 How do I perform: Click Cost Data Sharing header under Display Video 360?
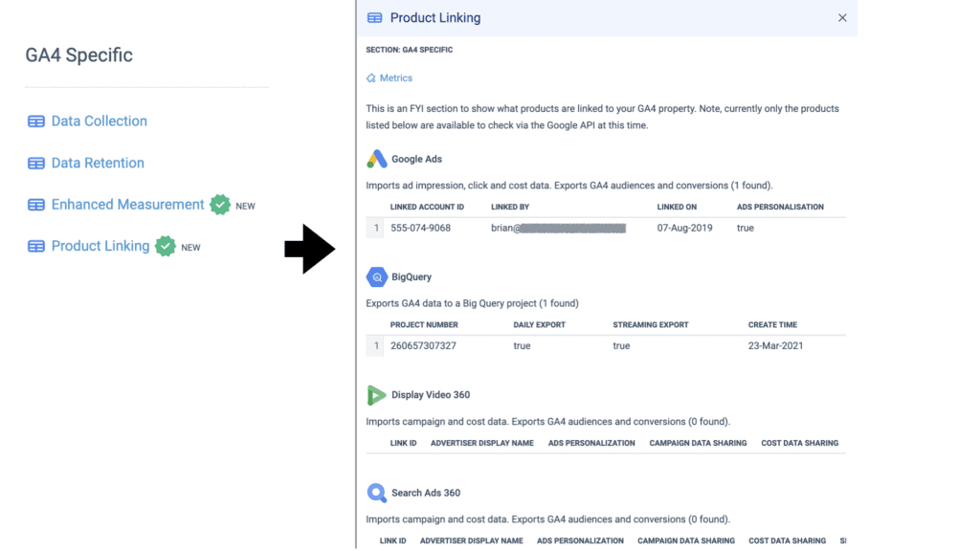tap(799, 443)
